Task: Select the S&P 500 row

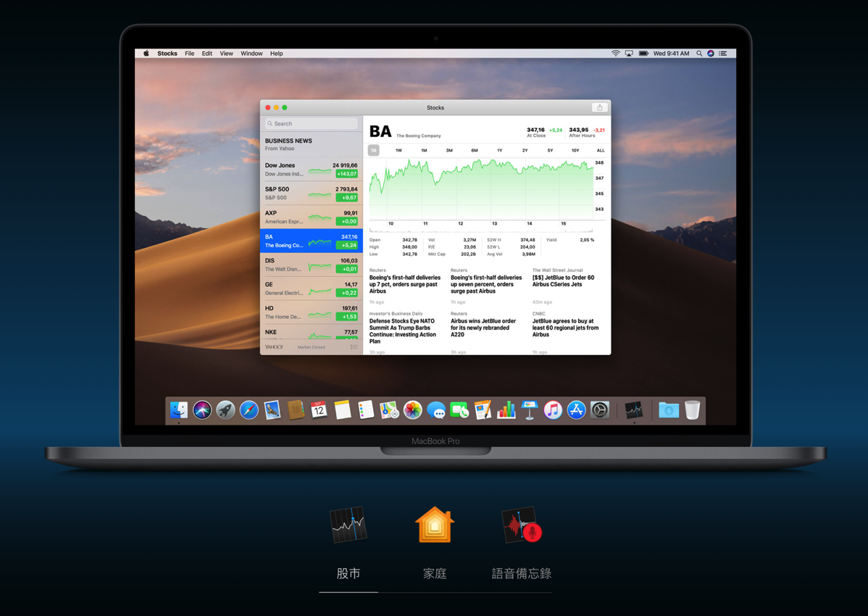Action: (x=311, y=193)
